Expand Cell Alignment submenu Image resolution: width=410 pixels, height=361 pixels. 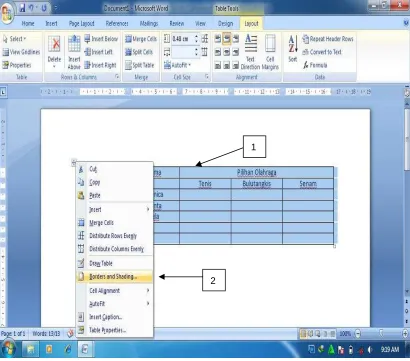click(115, 291)
